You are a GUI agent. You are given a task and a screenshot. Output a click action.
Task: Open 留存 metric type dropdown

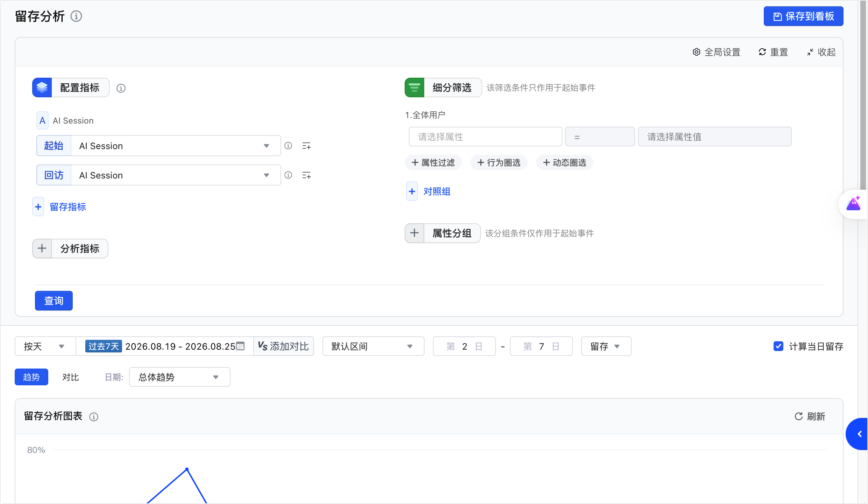(606, 346)
